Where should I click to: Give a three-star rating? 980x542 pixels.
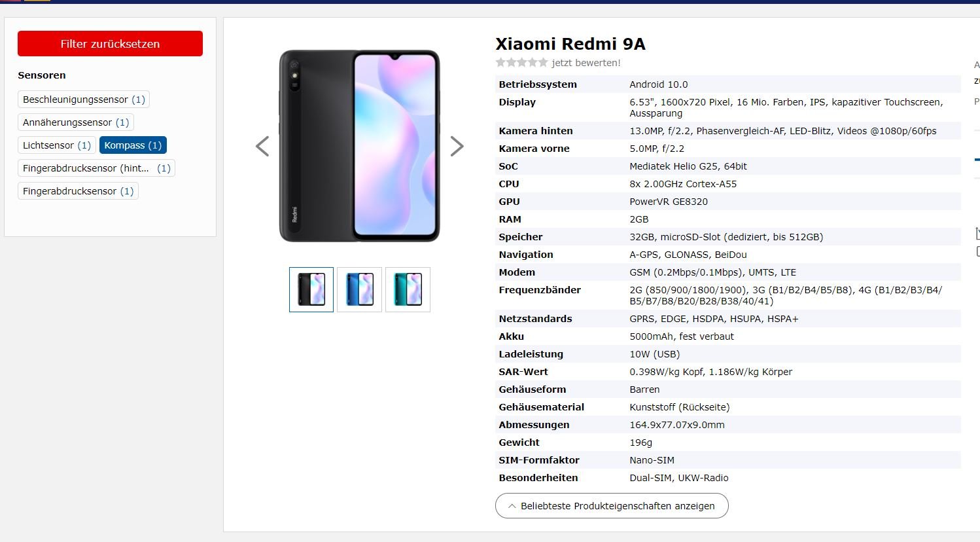[522, 63]
